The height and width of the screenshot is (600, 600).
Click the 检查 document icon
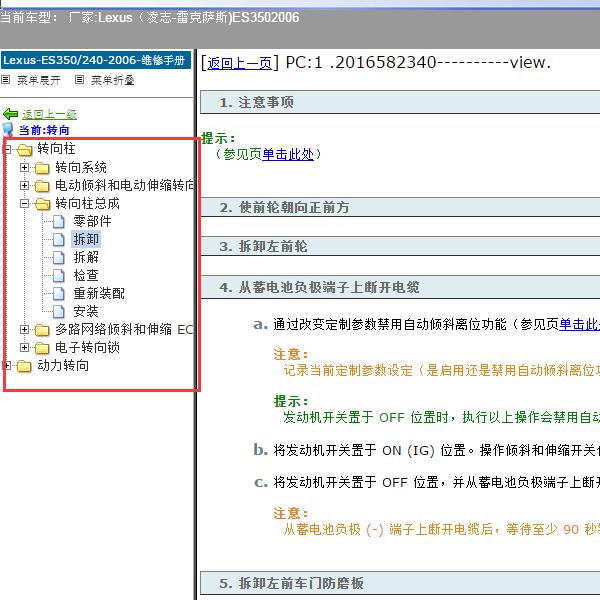(x=59, y=276)
